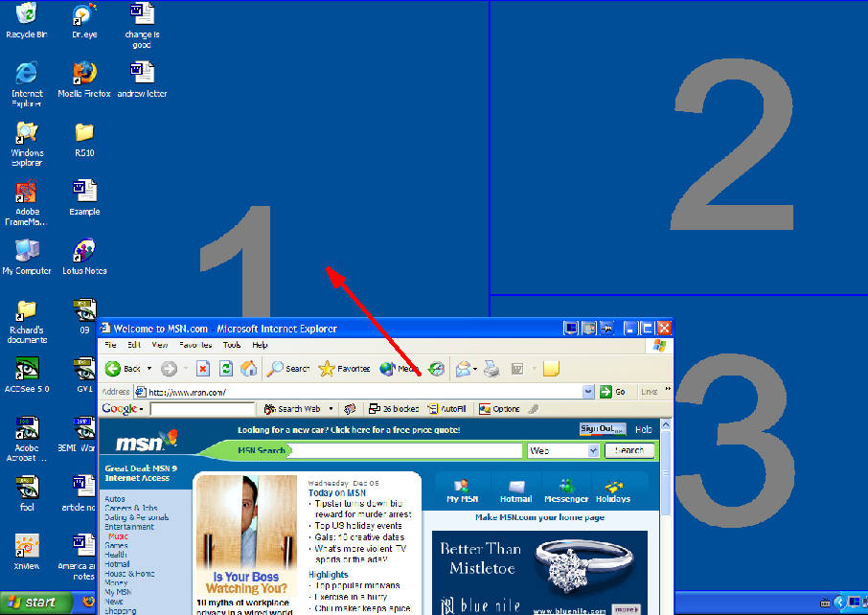Select the Adobe FrameMaker desktop icon

[x=26, y=202]
